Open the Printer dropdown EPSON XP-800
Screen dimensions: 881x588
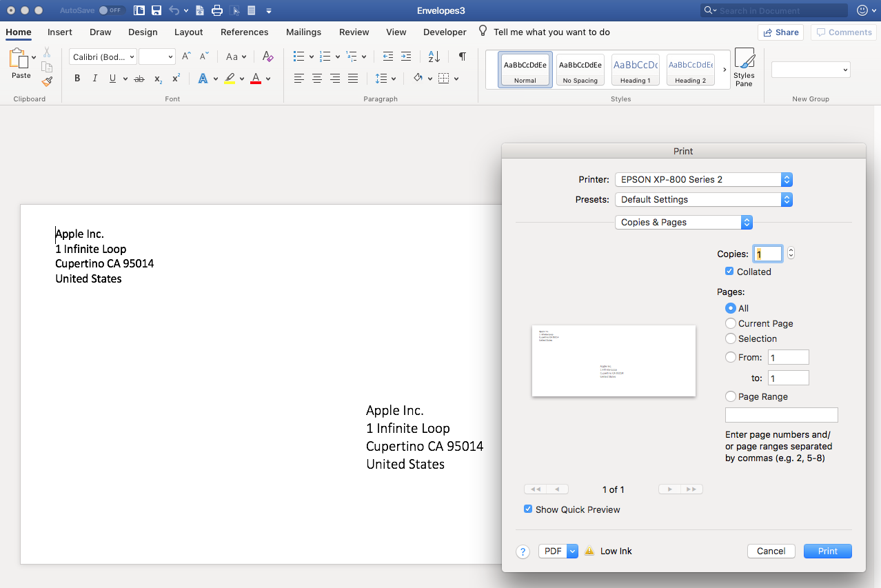tap(703, 179)
